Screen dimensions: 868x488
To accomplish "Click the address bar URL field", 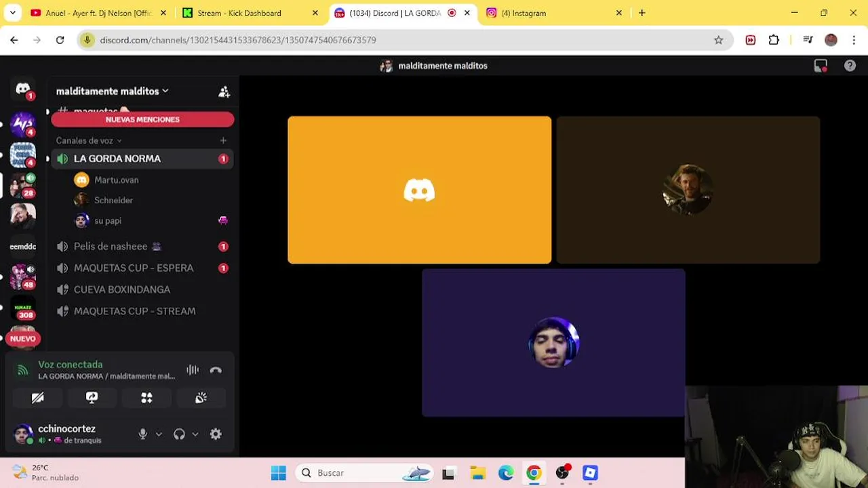I will click(406, 40).
